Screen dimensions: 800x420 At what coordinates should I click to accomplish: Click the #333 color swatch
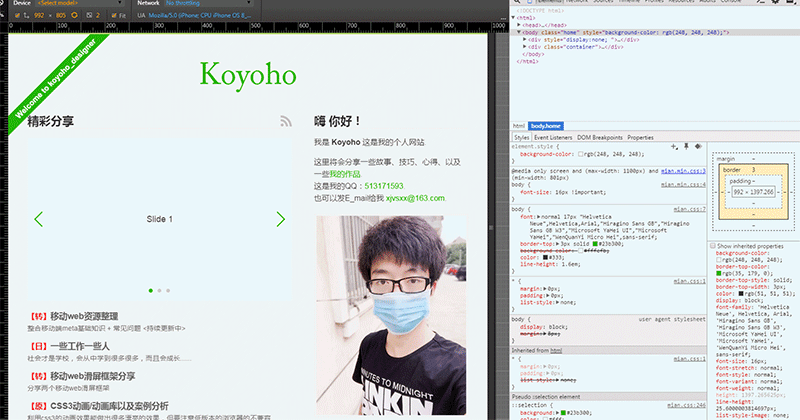545,257
